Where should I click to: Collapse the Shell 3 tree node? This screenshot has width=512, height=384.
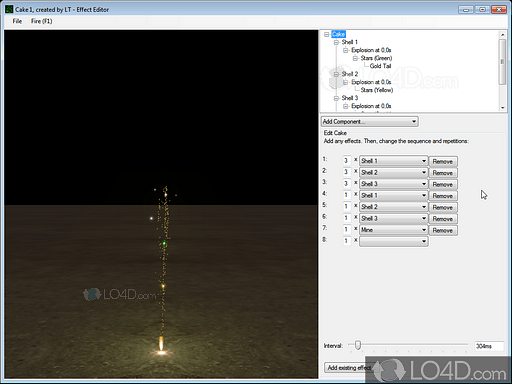[x=336, y=98]
